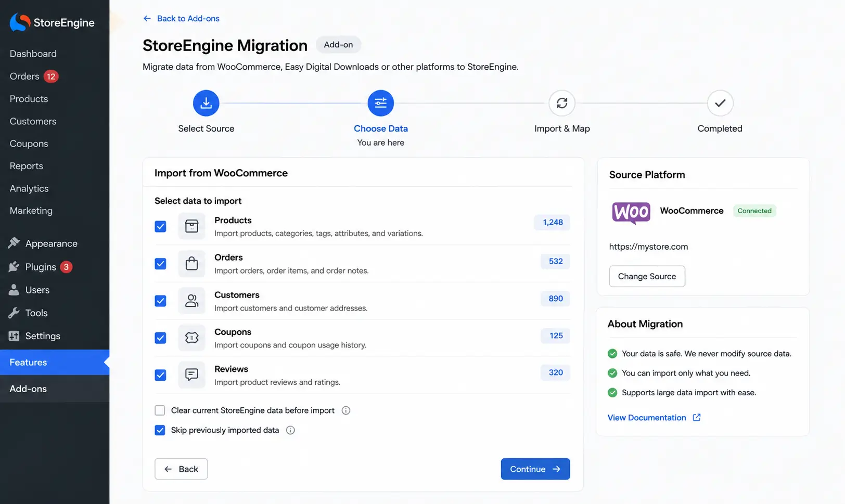Viewport: 845px width, 504px height.
Task: Click the Tools wrench icon in sidebar
Action: pos(14,313)
